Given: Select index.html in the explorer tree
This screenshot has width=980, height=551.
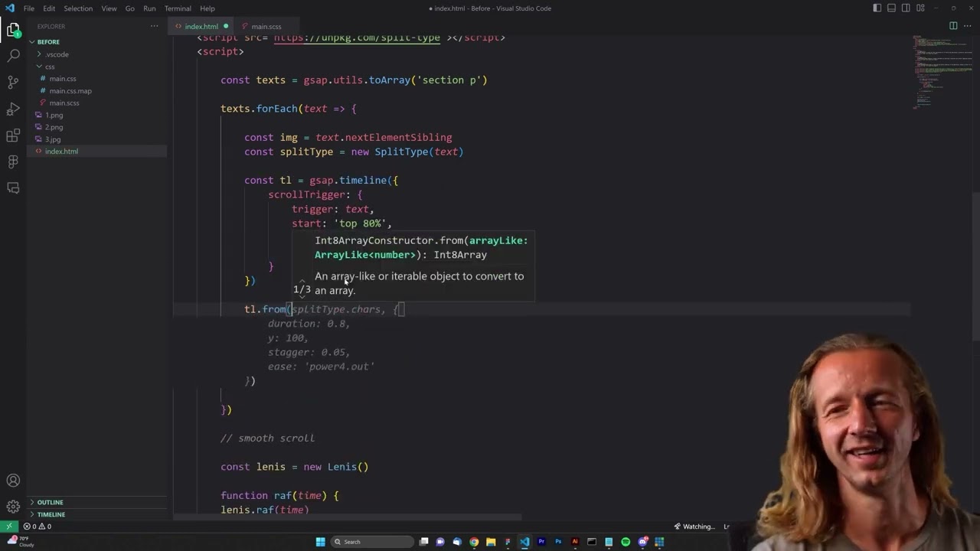Looking at the screenshot, I should click(x=97, y=152).
